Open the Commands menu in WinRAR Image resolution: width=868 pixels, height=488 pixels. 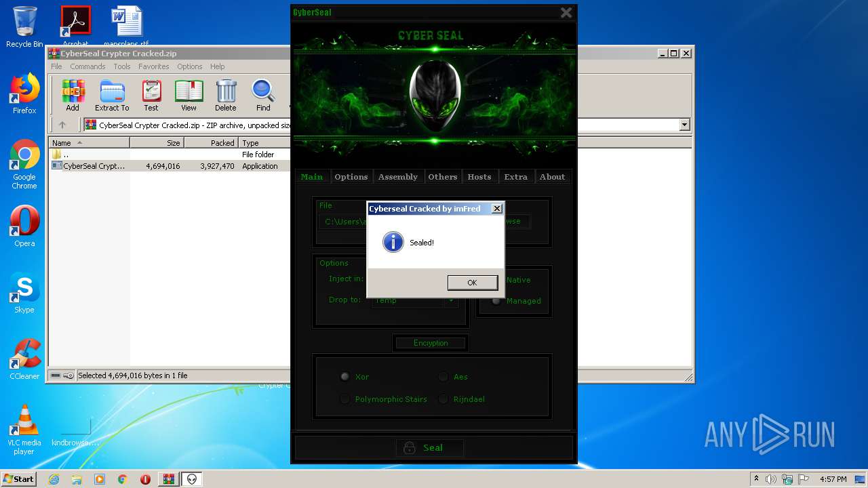(87, 66)
